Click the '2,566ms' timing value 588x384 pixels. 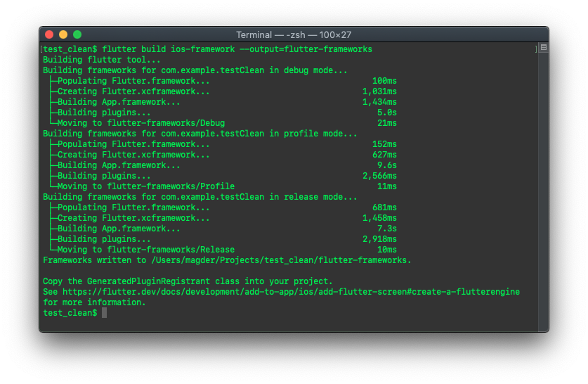379,176
